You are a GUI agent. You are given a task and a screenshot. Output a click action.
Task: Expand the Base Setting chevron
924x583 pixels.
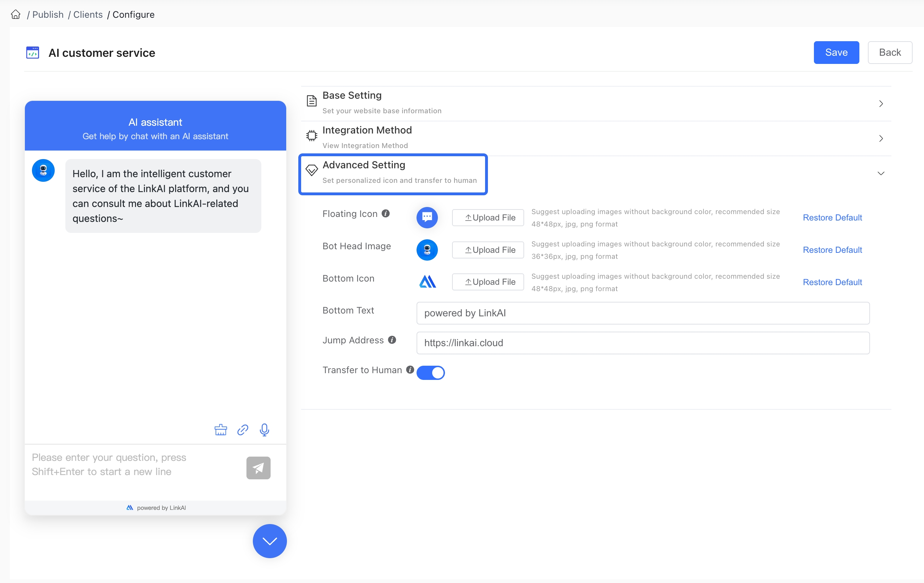click(x=881, y=104)
